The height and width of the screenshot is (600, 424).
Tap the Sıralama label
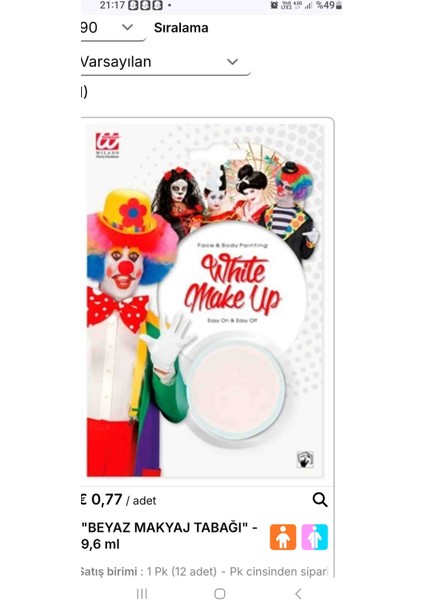point(181,28)
